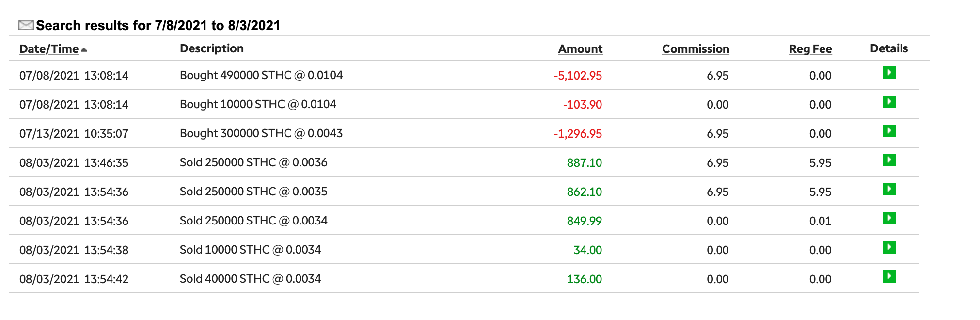View details for Sold 250000 @ 0.0034

[889, 219]
